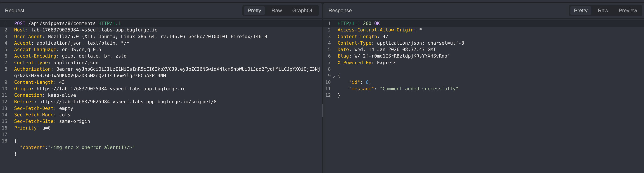Click line number 18 in the Request panel
This screenshot has width=644, height=173.
pyautogui.click(x=4, y=141)
